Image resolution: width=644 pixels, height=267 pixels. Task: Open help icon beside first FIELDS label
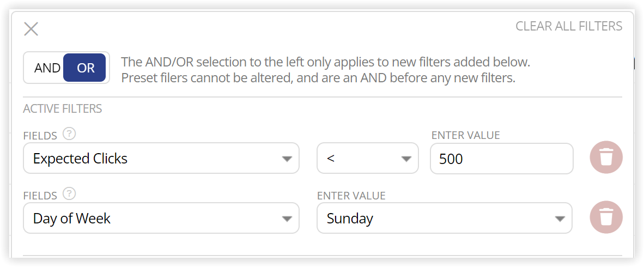tap(70, 134)
